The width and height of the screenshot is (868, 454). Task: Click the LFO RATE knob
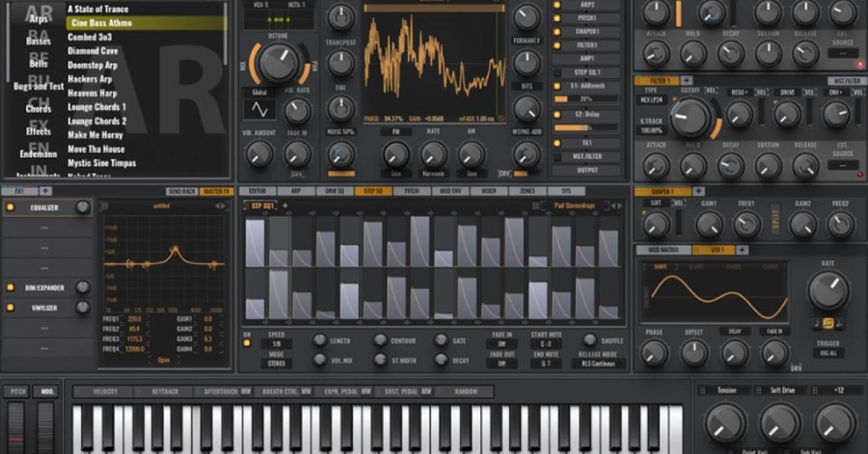tap(827, 291)
